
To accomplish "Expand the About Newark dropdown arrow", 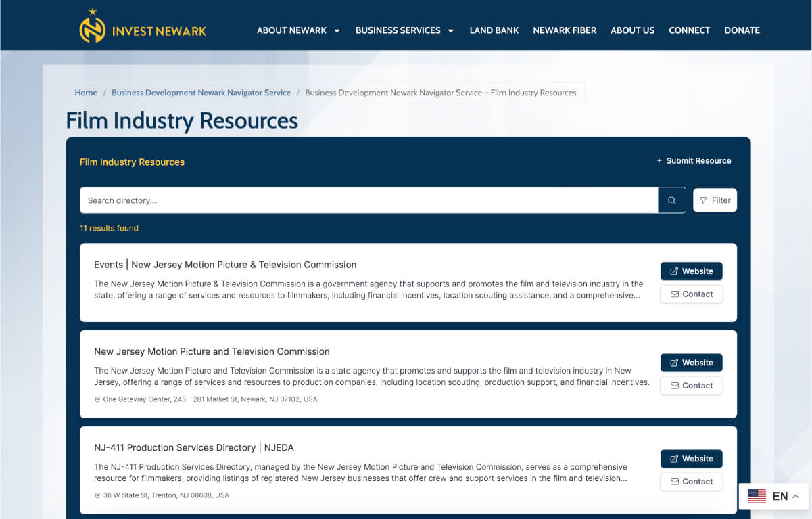I will 337,30.
